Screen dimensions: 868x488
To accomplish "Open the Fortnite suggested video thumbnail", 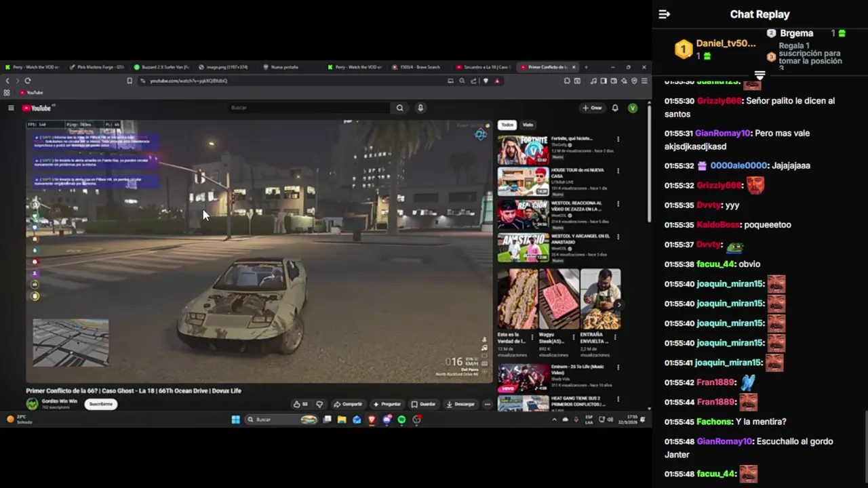I will (523, 150).
